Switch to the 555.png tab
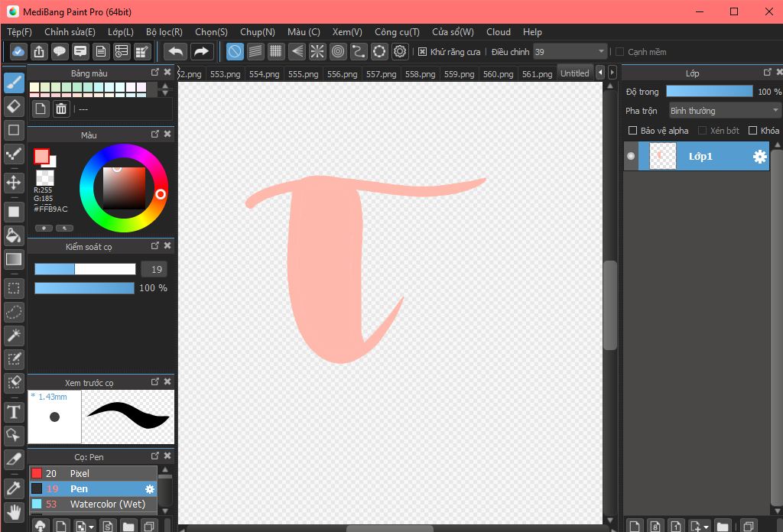Viewport: 783px width, 532px height. click(x=303, y=74)
